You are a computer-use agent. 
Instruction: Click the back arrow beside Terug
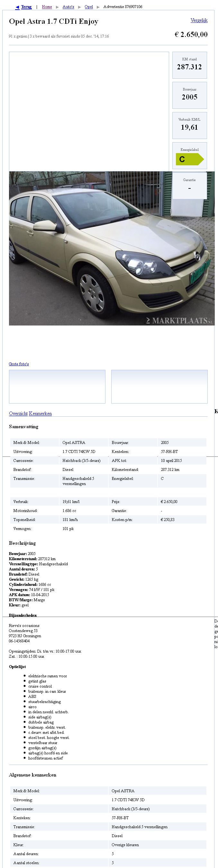(17, 7)
